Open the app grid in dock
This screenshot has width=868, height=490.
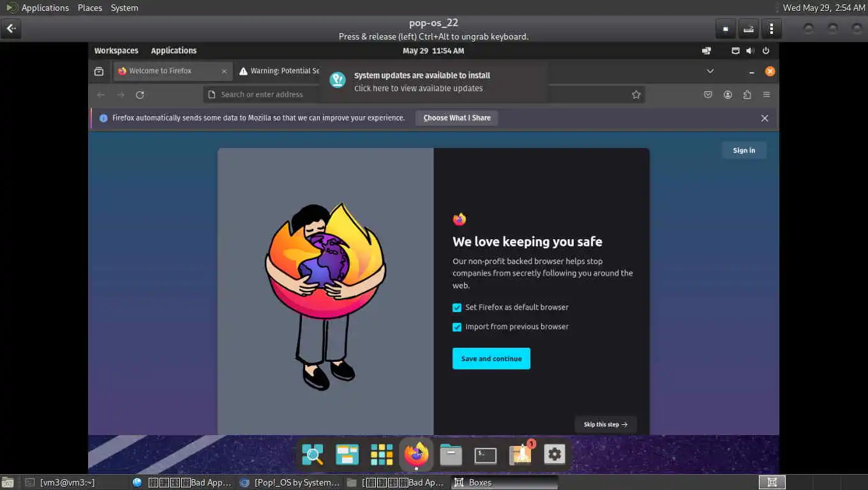382,454
